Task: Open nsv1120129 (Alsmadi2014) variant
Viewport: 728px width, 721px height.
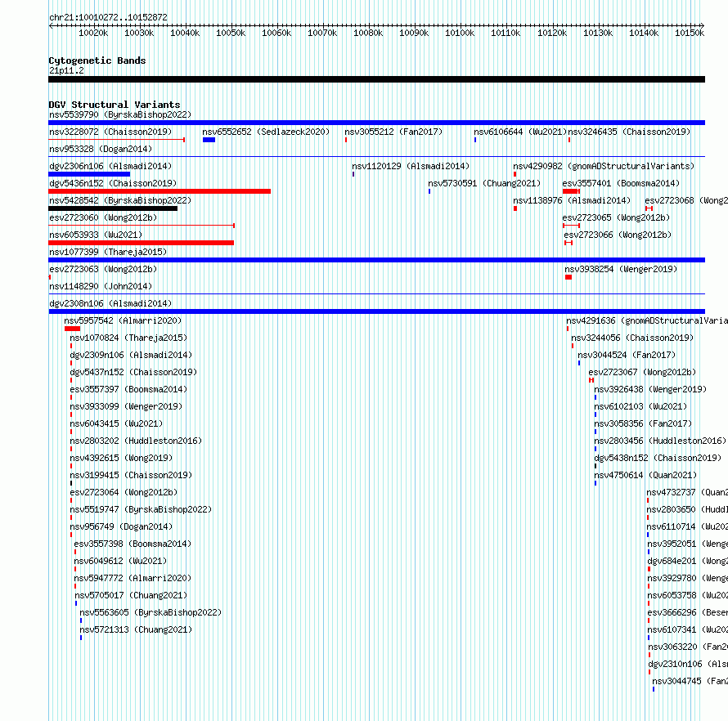Action: (x=411, y=166)
